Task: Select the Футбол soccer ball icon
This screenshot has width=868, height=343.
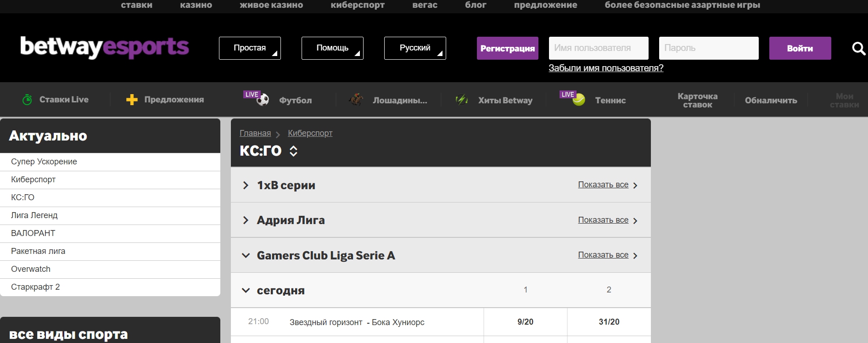Action: tap(262, 100)
